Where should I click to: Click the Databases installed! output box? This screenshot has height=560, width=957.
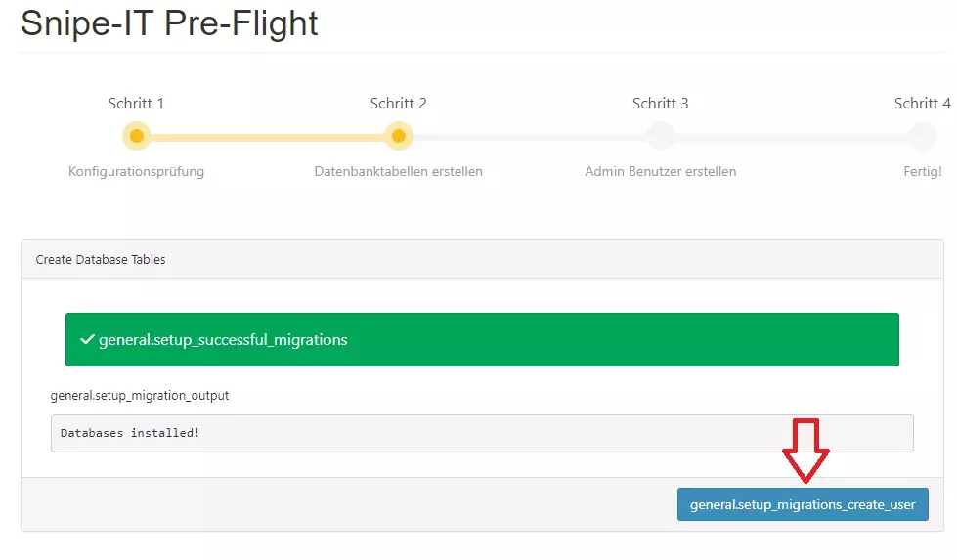[481, 433]
